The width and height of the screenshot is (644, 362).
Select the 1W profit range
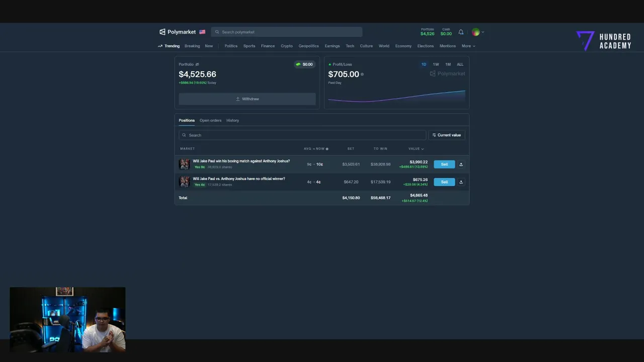click(x=436, y=64)
